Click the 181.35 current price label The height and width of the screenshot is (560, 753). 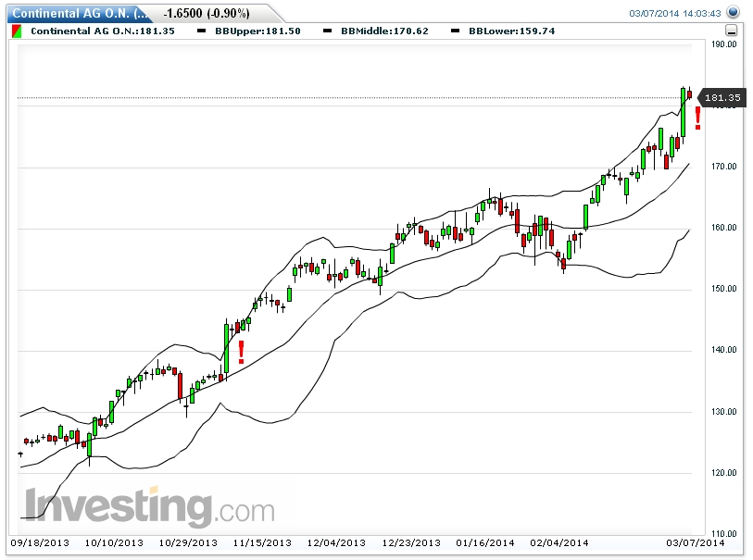click(722, 98)
